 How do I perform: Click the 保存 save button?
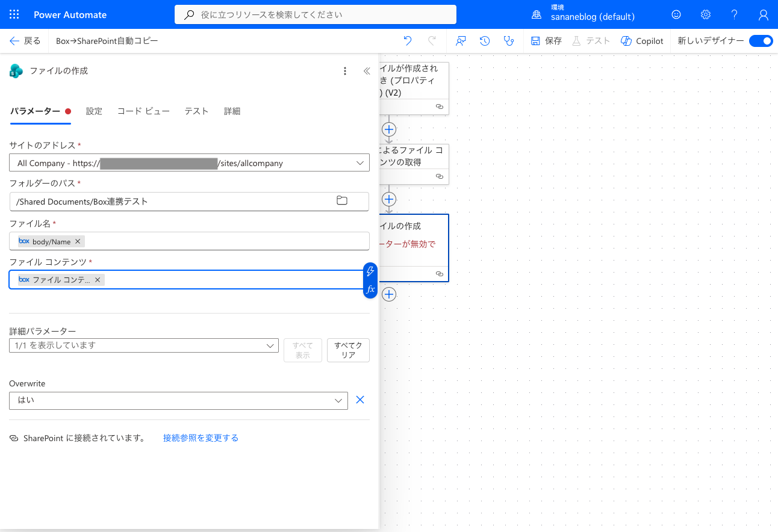pos(546,41)
